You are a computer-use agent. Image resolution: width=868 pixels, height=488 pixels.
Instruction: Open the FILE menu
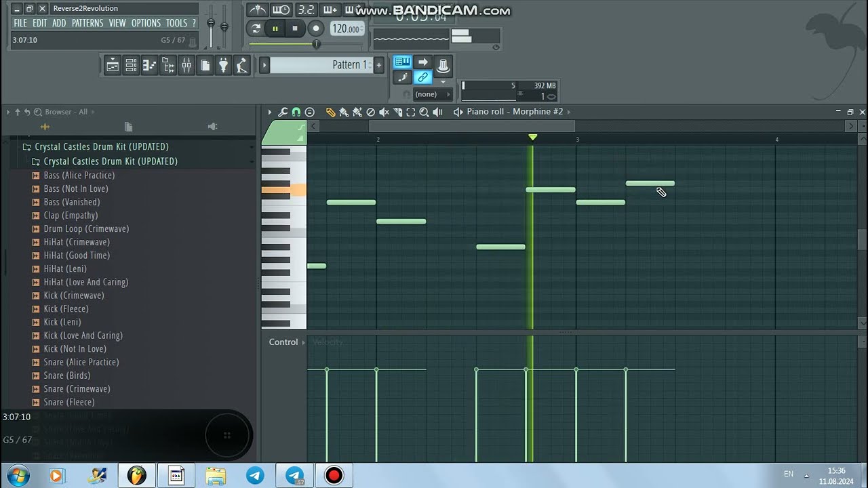click(20, 23)
